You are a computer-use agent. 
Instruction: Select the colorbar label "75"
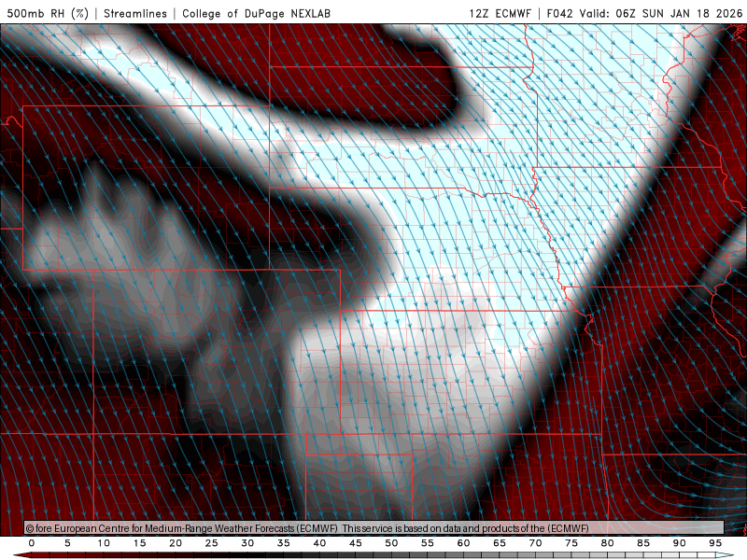(571, 543)
